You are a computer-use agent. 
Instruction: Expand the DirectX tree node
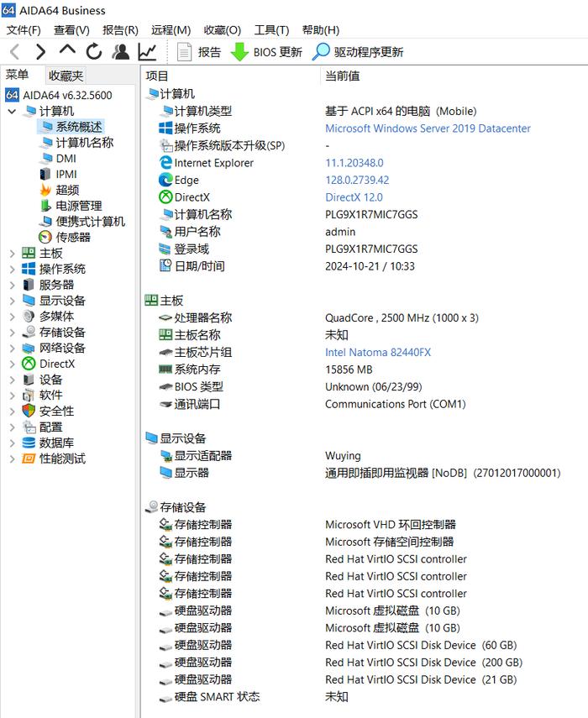(13, 364)
